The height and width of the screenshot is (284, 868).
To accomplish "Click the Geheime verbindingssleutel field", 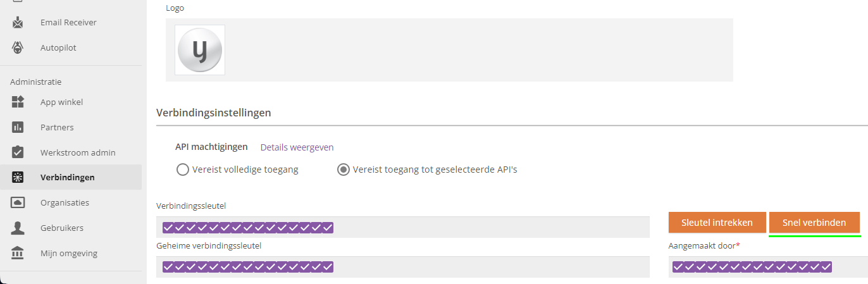I will [403, 267].
